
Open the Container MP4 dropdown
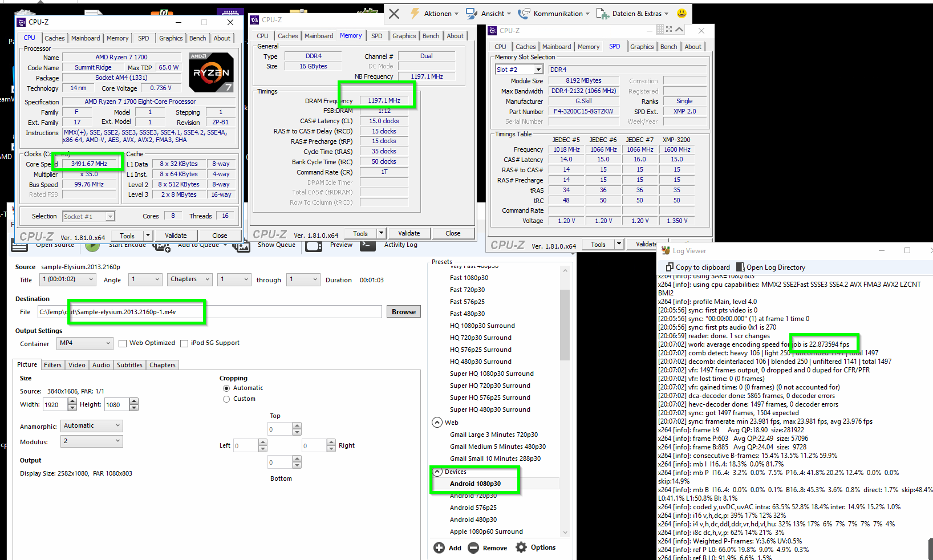click(84, 343)
